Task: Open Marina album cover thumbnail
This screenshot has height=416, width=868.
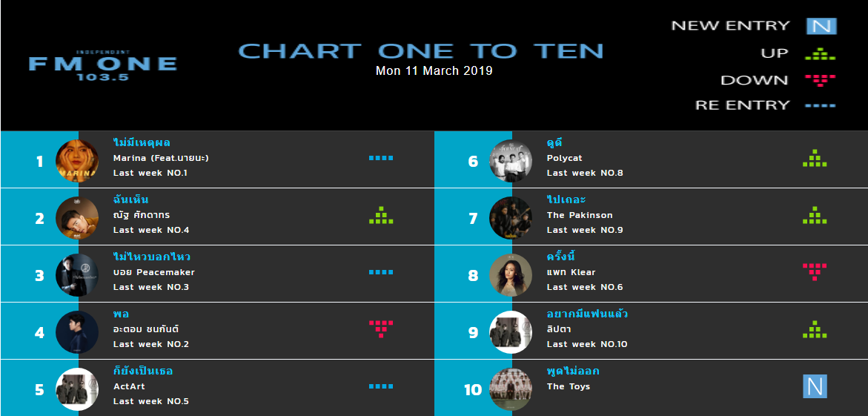Action: tap(77, 161)
